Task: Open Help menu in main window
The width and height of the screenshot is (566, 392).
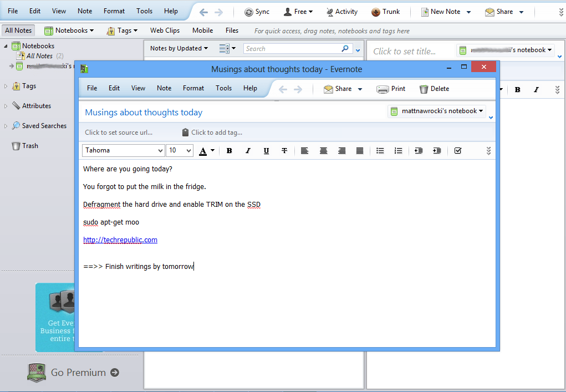Action: click(x=171, y=11)
